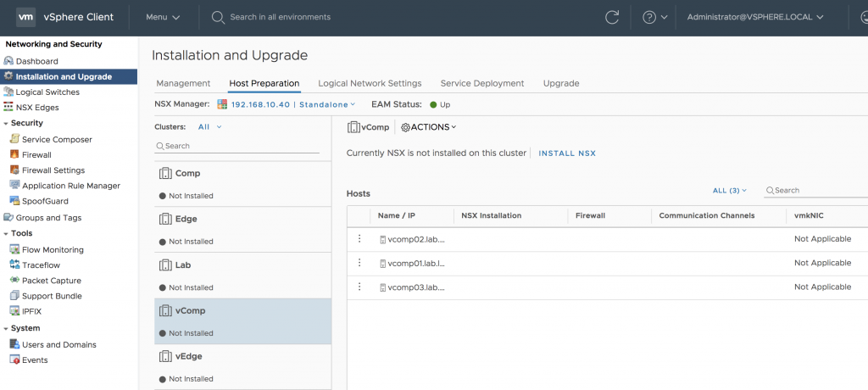This screenshot has width=868, height=390.
Task: Click the IPFIX icon
Action: pyautogui.click(x=15, y=311)
